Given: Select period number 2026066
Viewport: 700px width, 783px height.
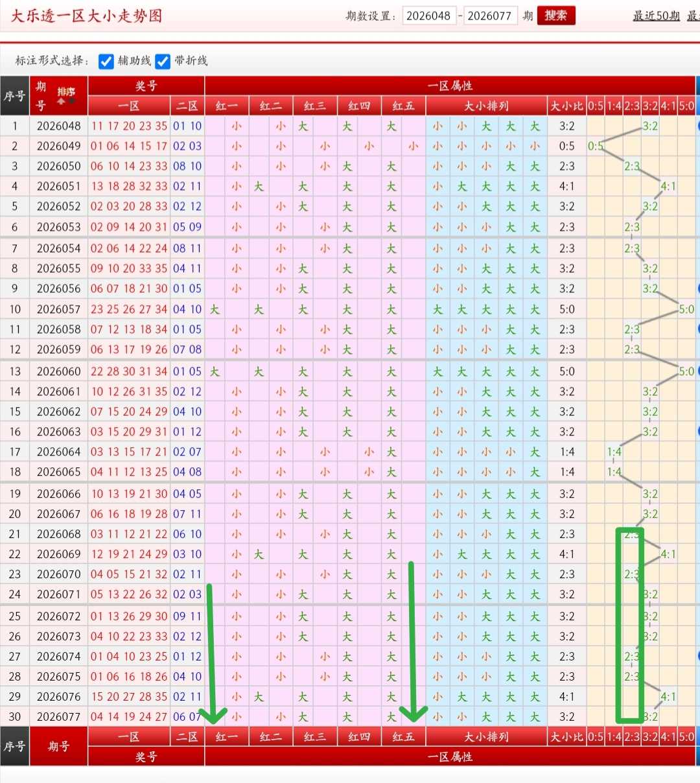Looking at the screenshot, I should 58,494.
